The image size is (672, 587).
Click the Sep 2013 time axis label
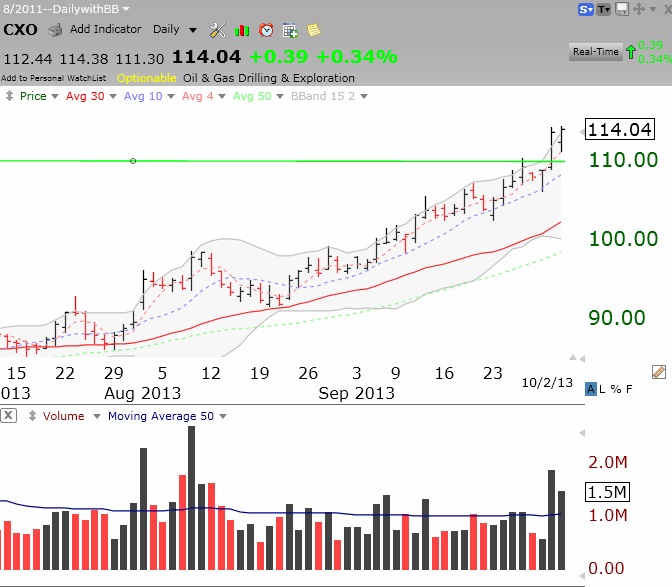(357, 393)
